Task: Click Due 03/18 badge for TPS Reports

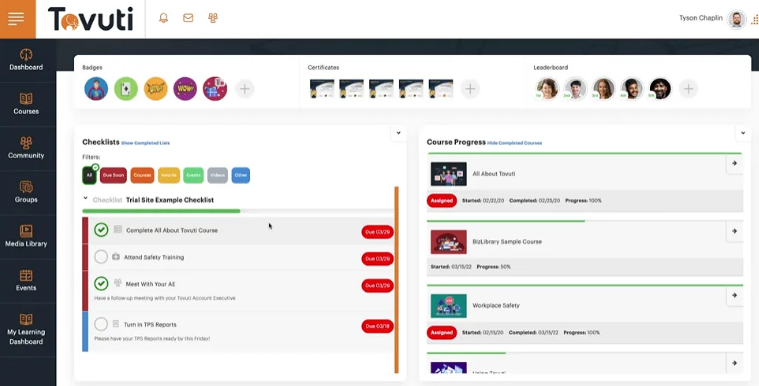Action: click(378, 326)
